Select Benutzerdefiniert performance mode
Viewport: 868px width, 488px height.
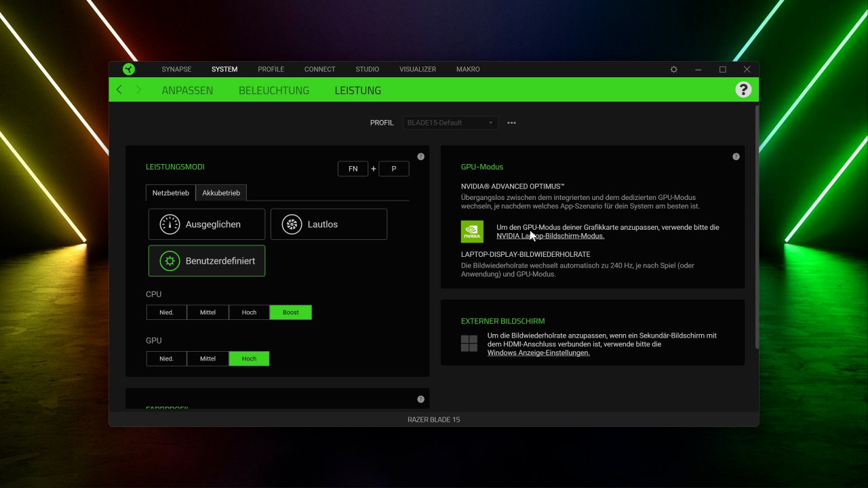pyautogui.click(x=207, y=261)
